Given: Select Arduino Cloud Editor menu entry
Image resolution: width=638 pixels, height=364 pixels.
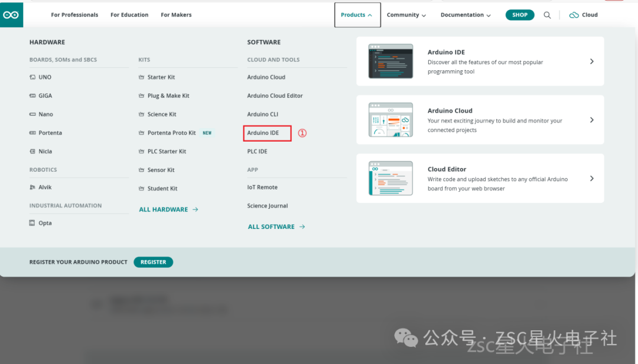Looking at the screenshot, I should click(275, 96).
